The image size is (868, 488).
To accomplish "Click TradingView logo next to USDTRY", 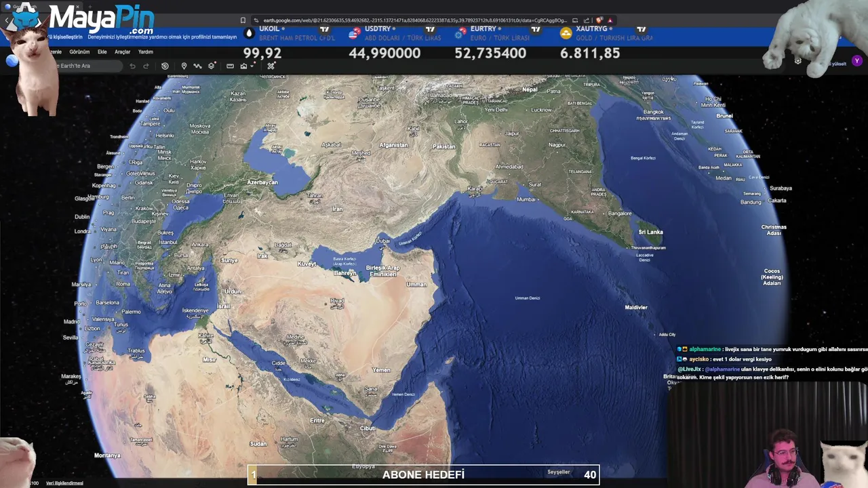I will tap(430, 29).
